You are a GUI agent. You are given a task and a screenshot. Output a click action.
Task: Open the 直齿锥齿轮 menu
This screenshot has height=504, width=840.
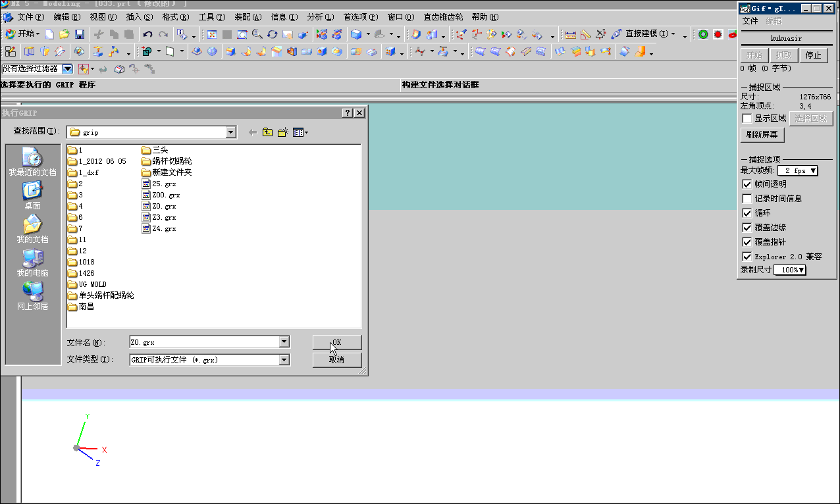443,17
